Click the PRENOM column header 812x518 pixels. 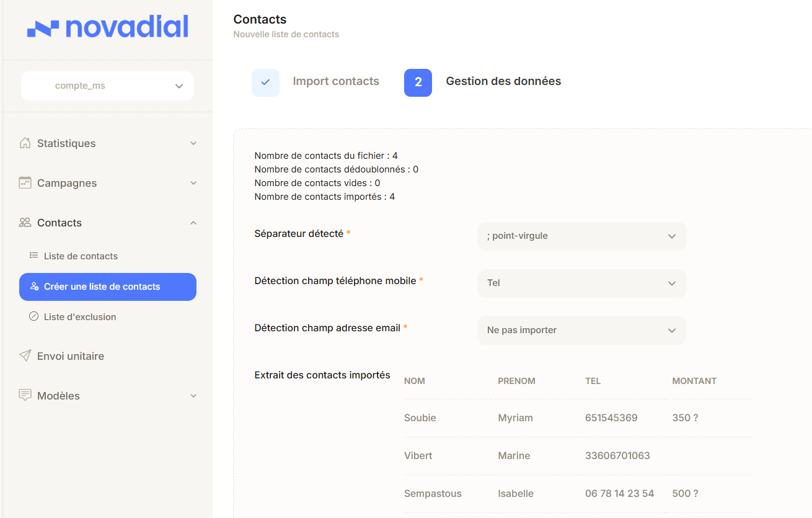coord(516,381)
